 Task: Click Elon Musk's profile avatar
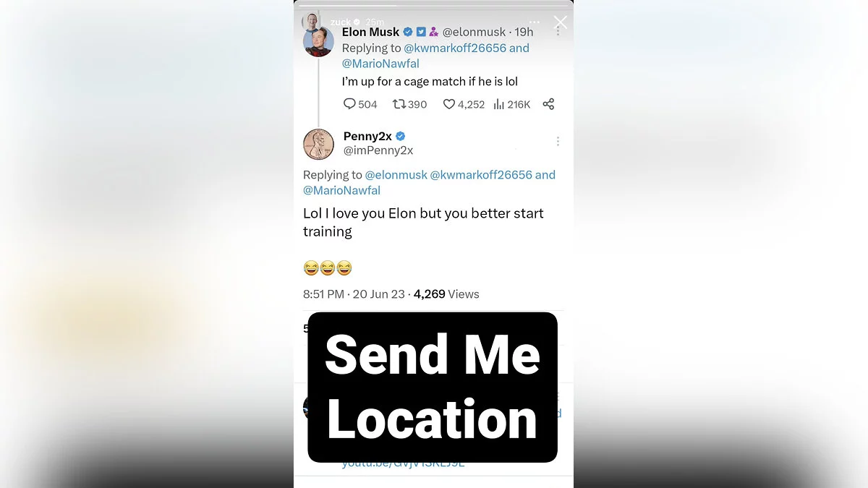318,41
